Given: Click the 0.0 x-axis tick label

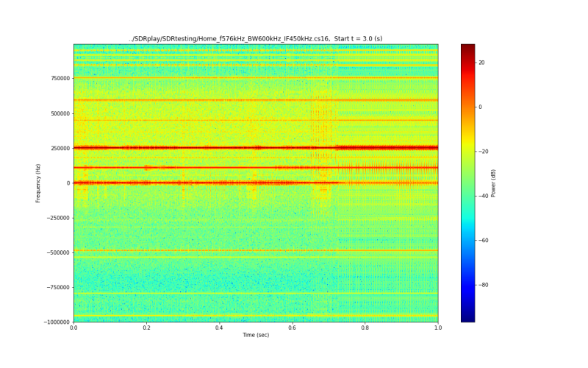Looking at the screenshot, I should 74,328.
